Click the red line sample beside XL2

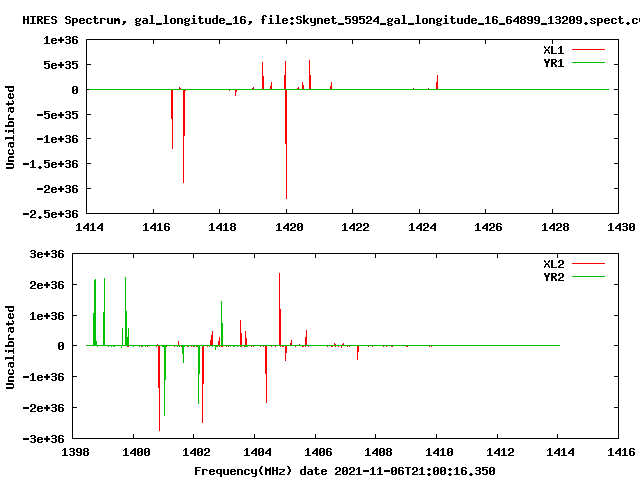click(588, 264)
